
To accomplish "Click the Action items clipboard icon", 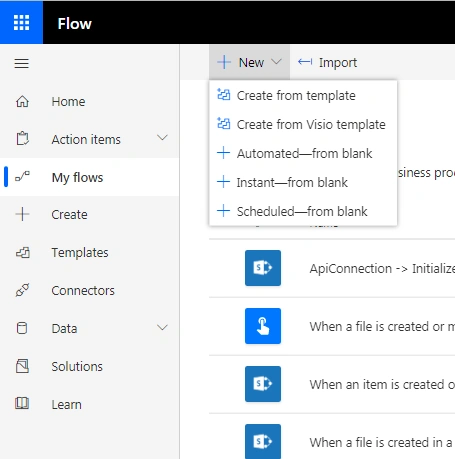I will click(23, 139).
